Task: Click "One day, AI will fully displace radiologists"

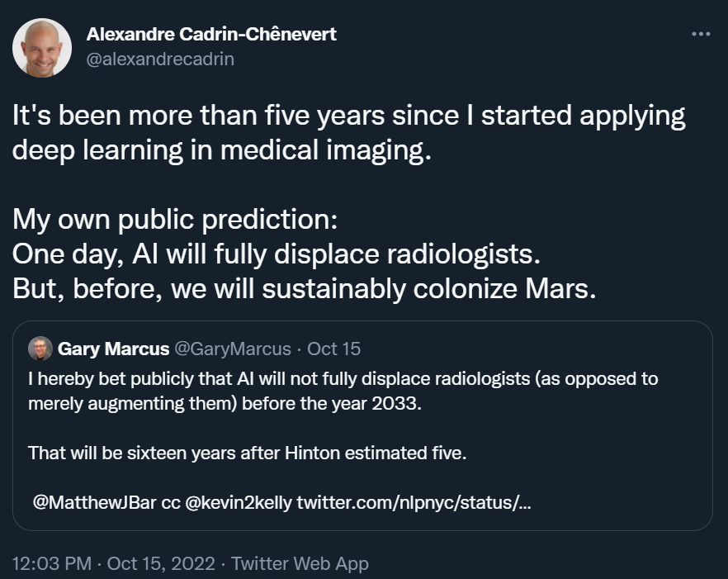Action: click(x=276, y=254)
